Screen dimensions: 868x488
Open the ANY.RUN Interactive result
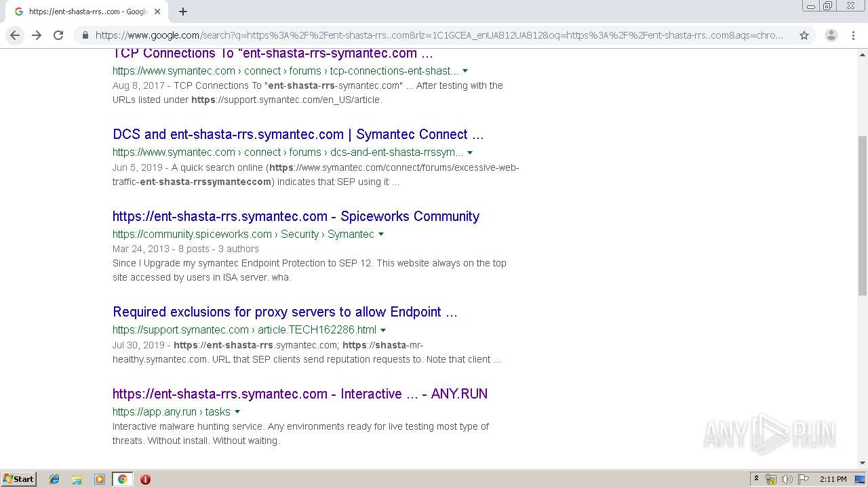pos(300,394)
